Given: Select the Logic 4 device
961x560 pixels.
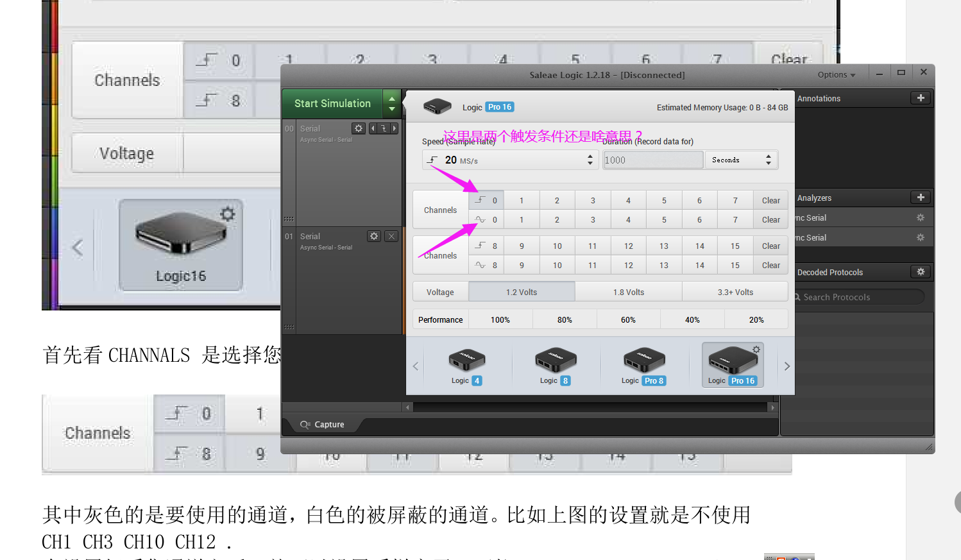Looking at the screenshot, I should tap(466, 366).
